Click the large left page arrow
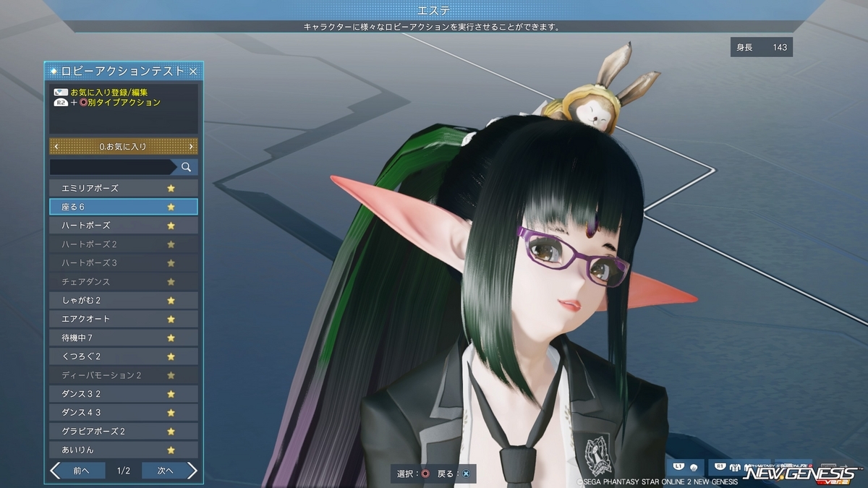The width and height of the screenshot is (868, 488). coord(56,471)
